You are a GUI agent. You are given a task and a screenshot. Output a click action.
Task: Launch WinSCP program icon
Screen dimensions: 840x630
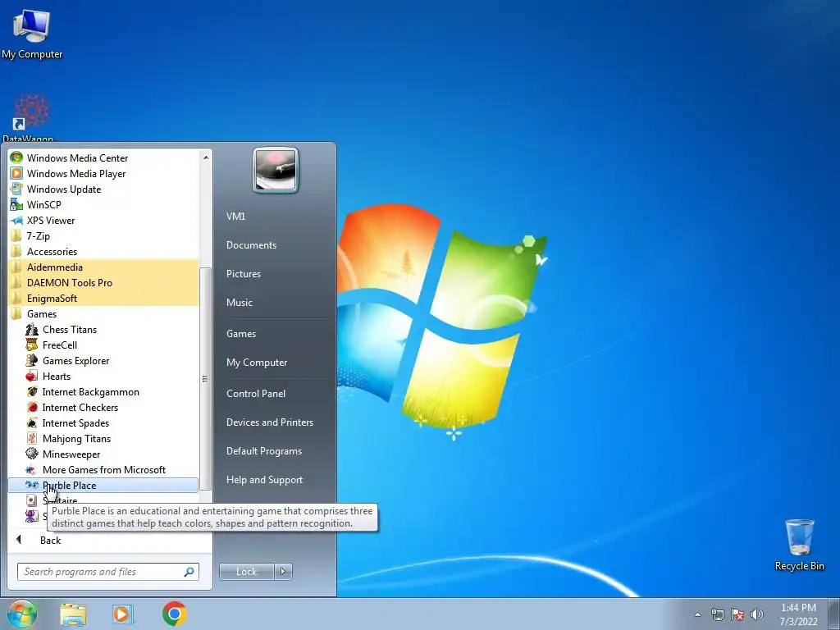tap(16, 204)
